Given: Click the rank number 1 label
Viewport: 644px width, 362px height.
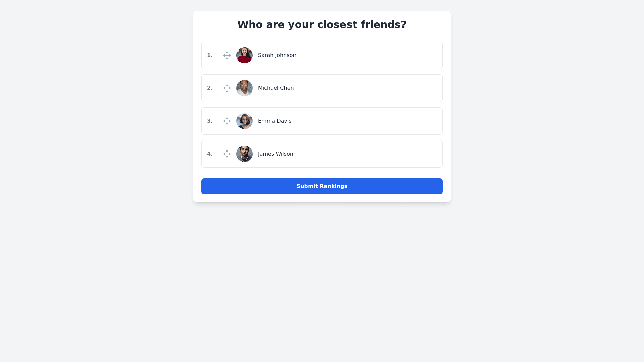Looking at the screenshot, I should pyautogui.click(x=210, y=55).
